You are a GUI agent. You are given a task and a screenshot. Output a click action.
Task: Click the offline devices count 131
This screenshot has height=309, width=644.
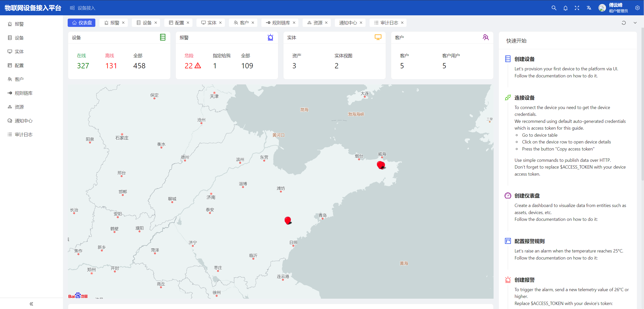pos(111,66)
